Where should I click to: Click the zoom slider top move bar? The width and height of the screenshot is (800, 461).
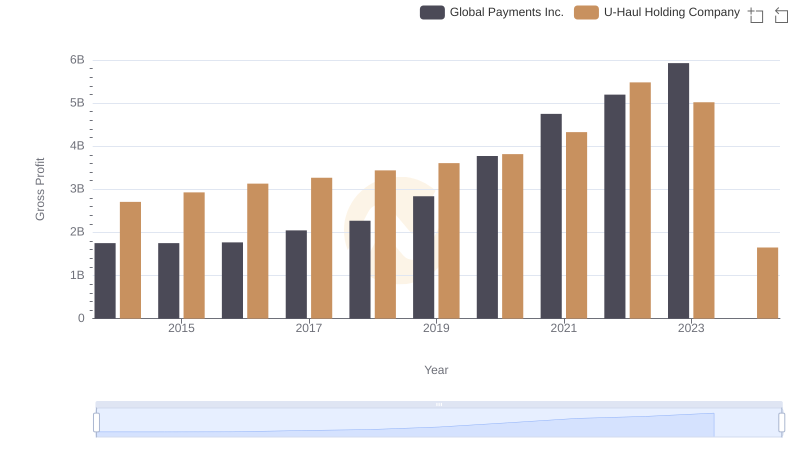pos(439,404)
